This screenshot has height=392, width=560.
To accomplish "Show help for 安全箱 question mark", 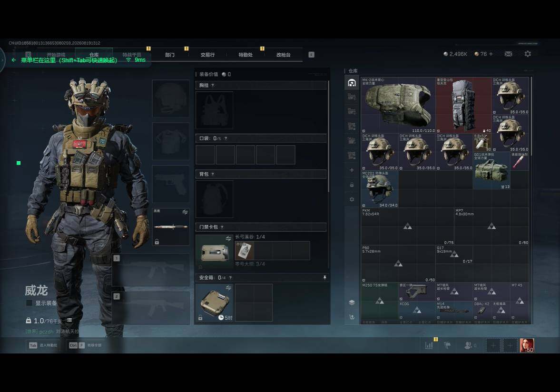I will tap(230, 278).
